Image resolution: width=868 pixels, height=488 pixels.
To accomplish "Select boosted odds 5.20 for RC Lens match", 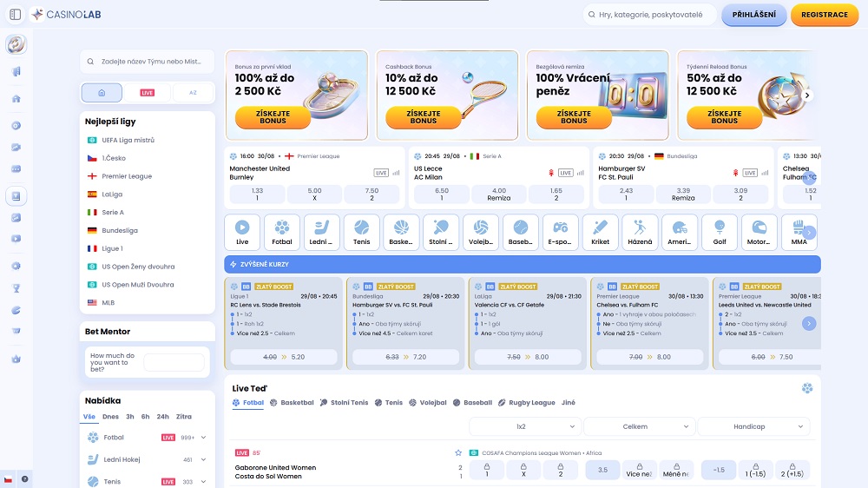I will coord(284,357).
